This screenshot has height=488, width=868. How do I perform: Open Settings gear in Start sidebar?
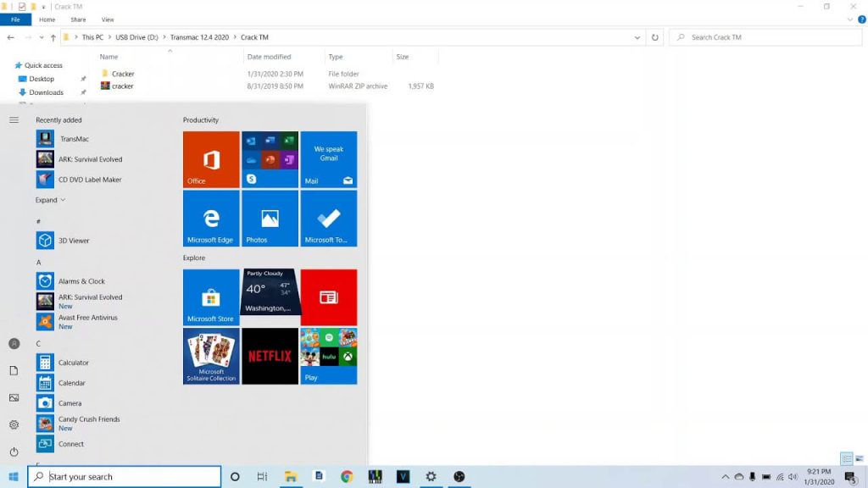[x=14, y=425]
